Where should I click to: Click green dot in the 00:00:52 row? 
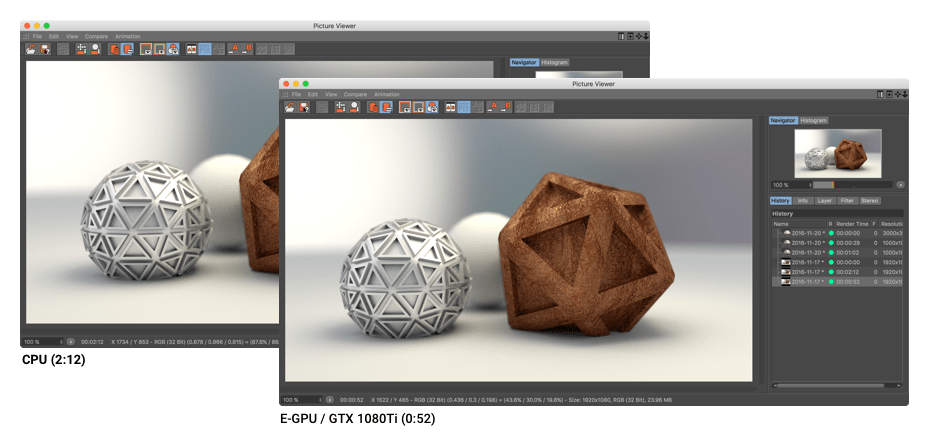(831, 282)
